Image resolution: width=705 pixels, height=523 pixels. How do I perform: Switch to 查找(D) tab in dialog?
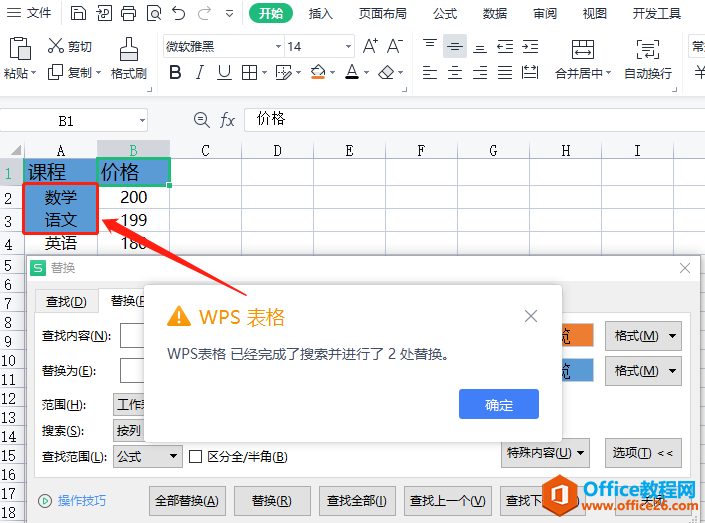coord(66,301)
